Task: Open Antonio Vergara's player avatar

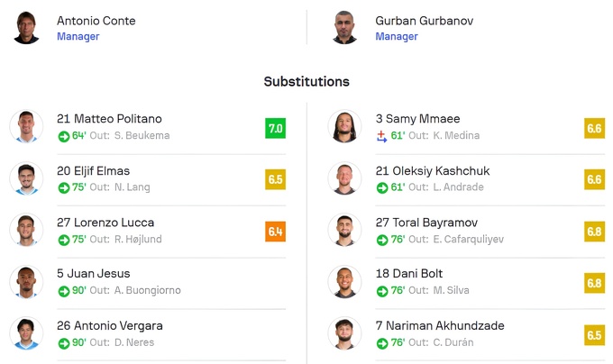Action: [x=27, y=333]
